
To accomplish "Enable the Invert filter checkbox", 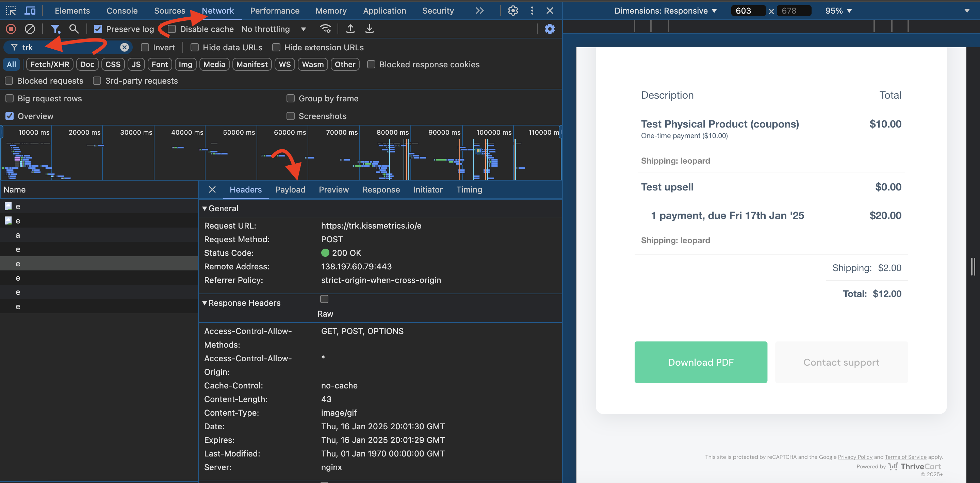I will [x=144, y=47].
